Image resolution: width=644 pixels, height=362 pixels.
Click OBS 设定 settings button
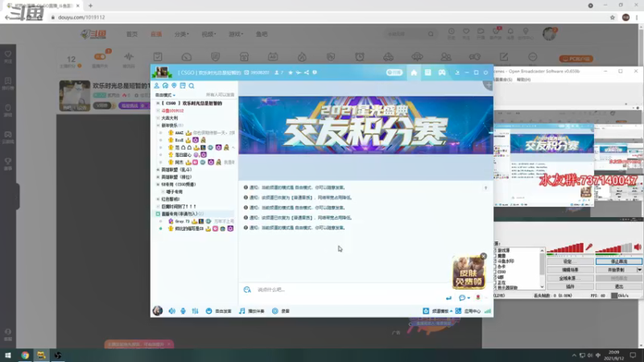point(570,261)
